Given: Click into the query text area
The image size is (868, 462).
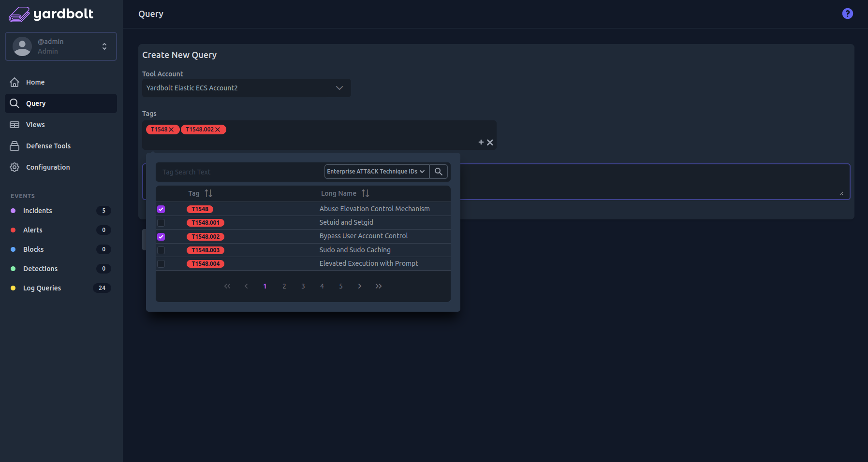Looking at the screenshot, I should pos(655,182).
